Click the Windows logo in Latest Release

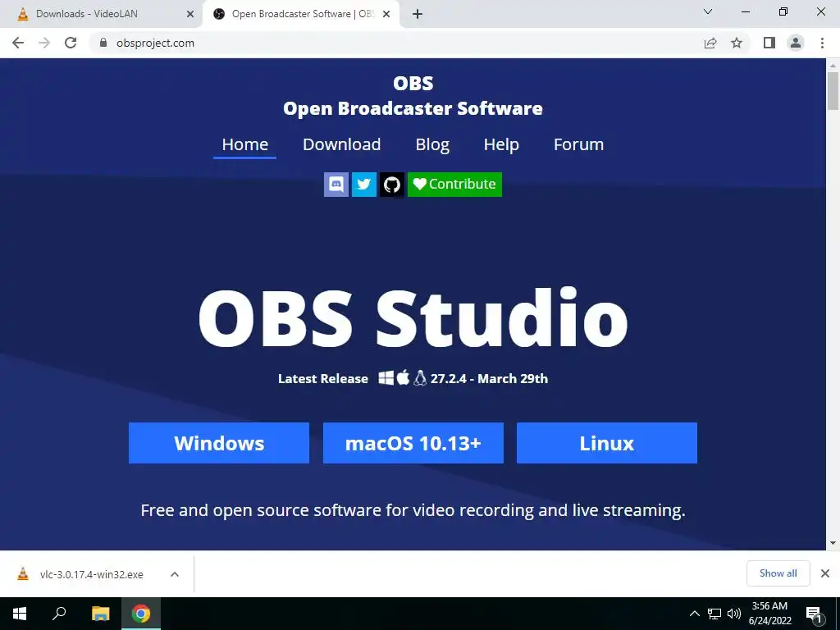[x=386, y=378]
